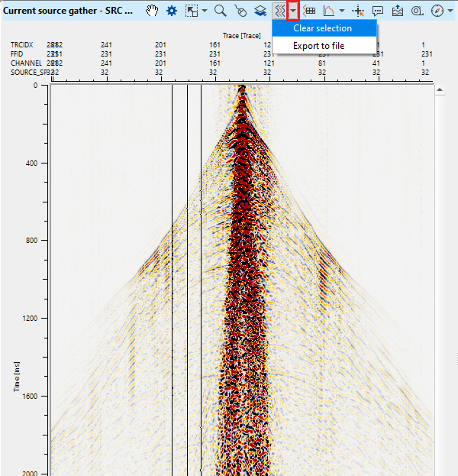458x476 pixels.
Task: Click CHANNEL value 161
Action: (214, 63)
